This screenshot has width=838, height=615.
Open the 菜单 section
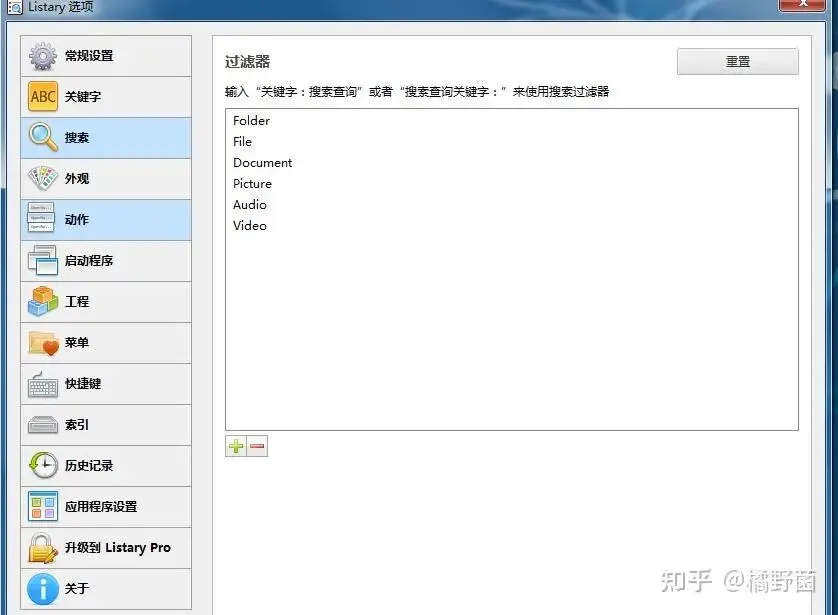click(x=106, y=342)
